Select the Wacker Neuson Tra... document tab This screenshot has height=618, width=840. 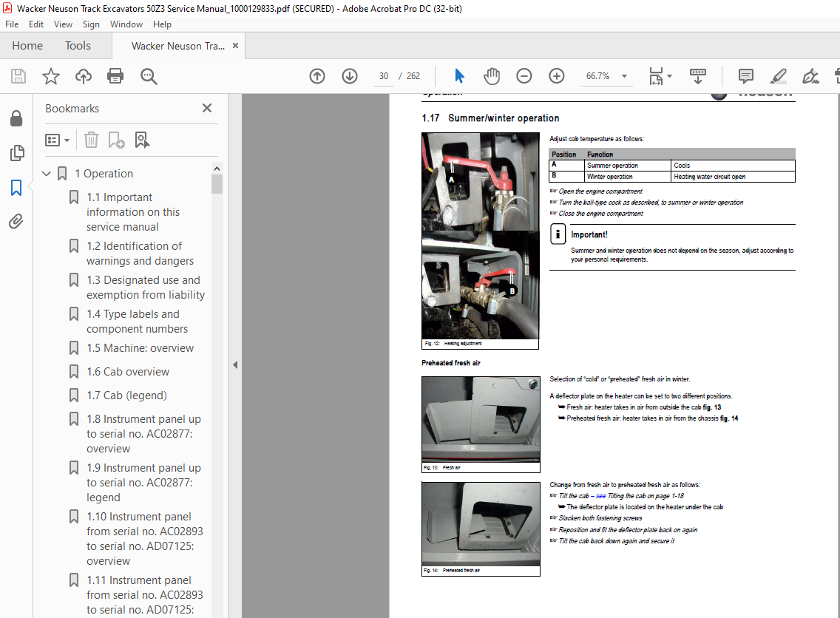[178, 46]
